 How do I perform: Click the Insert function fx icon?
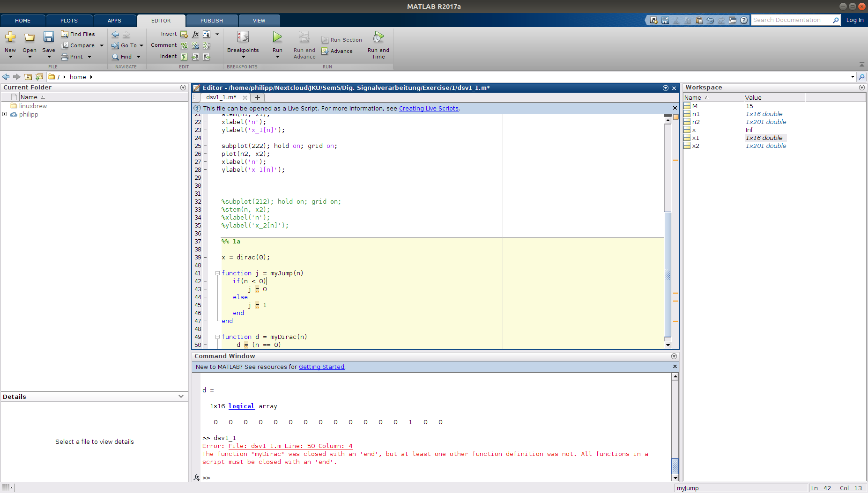pyautogui.click(x=195, y=34)
